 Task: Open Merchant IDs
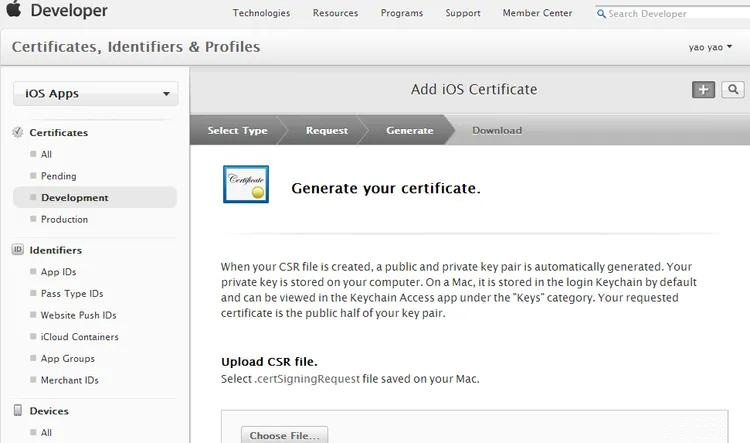point(69,380)
